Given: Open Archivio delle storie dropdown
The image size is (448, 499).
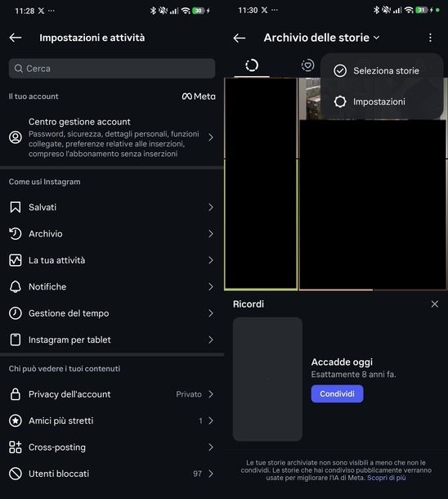Looking at the screenshot, I should [322, 38].
